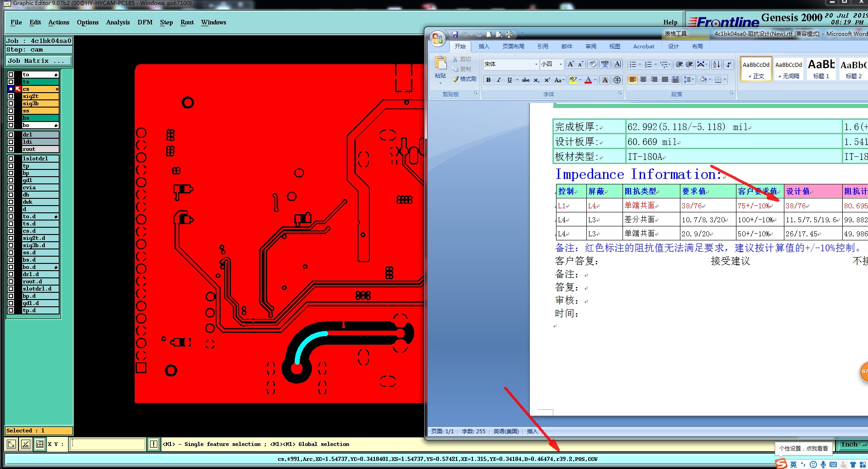Center-align paragraph in Word
Viewport: 868px width, 469px height.
(x=643, y=80)
